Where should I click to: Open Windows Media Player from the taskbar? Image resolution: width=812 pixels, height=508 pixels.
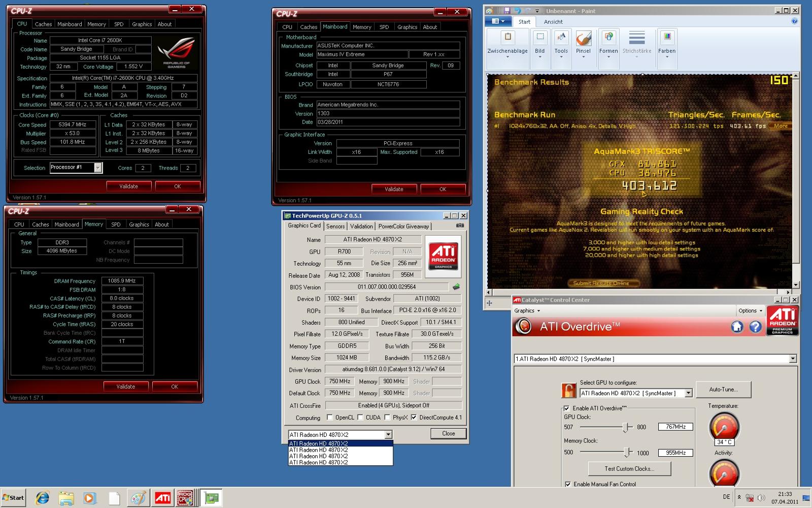click(x=89, y=498)
